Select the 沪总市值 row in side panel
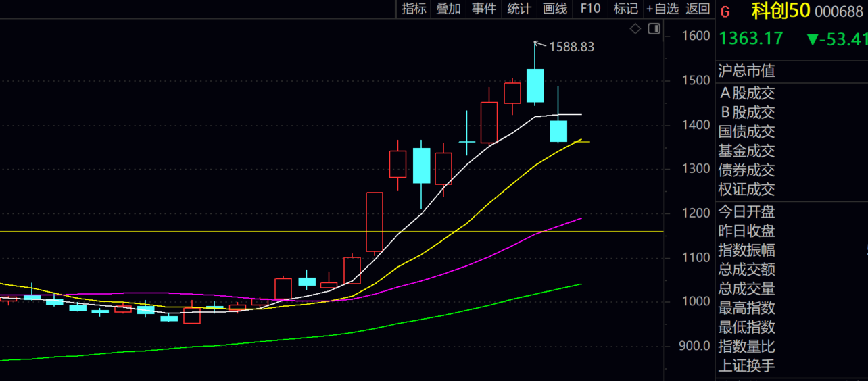 click(x=746, y=71)
